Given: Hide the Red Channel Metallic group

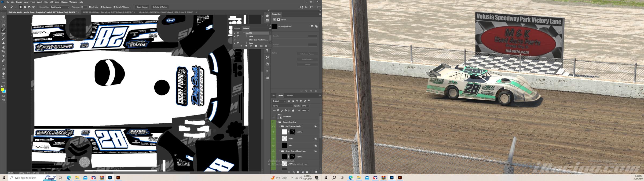Looking at the screenshot, I should tap(273, 126).
